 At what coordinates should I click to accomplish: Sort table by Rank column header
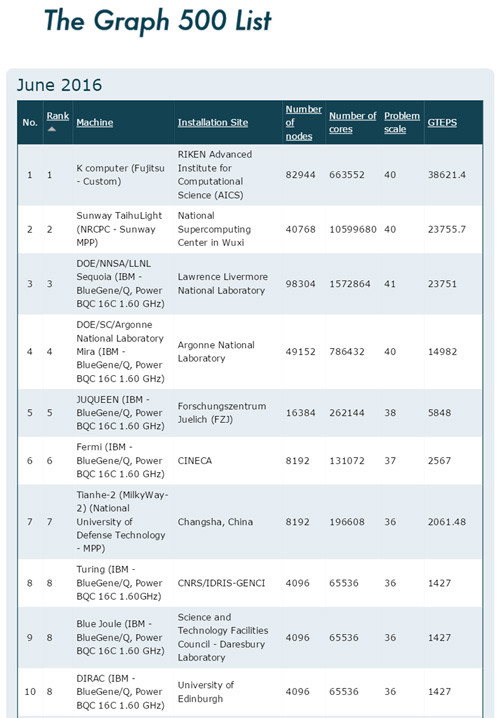[x=58, y=116]
